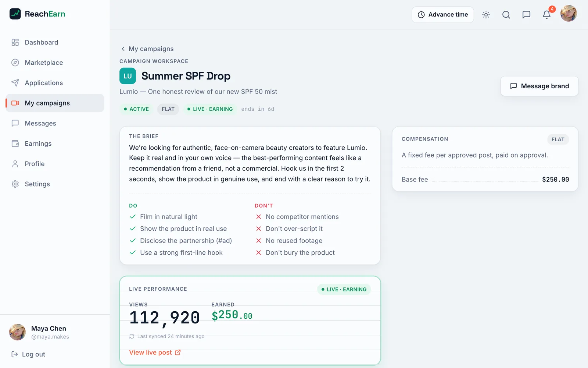588x368 pixels.
Task: Click the @maya.makes handle
Action: click(50, 337)
